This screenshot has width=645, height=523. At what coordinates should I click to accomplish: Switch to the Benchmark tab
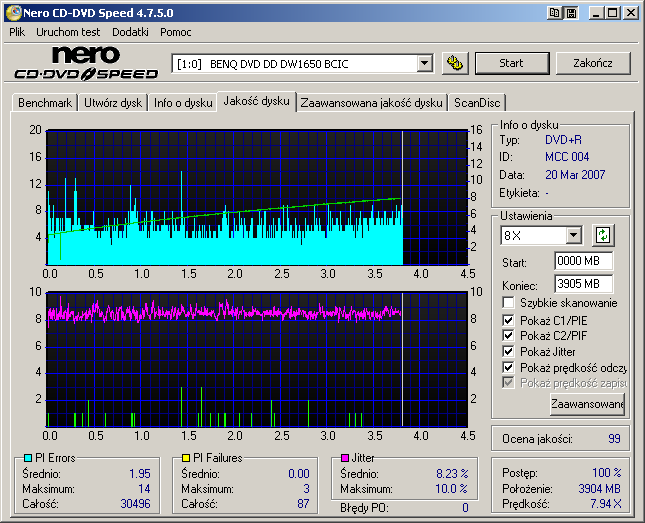[x=45, y=102]
